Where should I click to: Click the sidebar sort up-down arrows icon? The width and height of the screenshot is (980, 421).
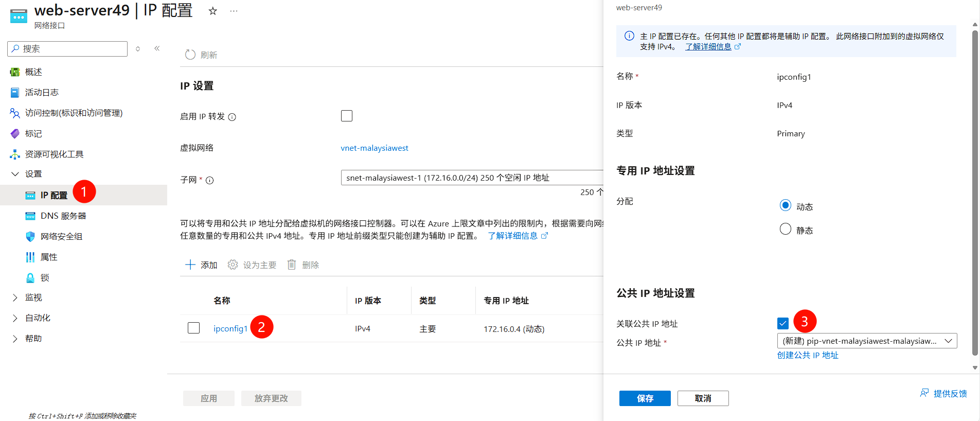[x=138, y=49]
